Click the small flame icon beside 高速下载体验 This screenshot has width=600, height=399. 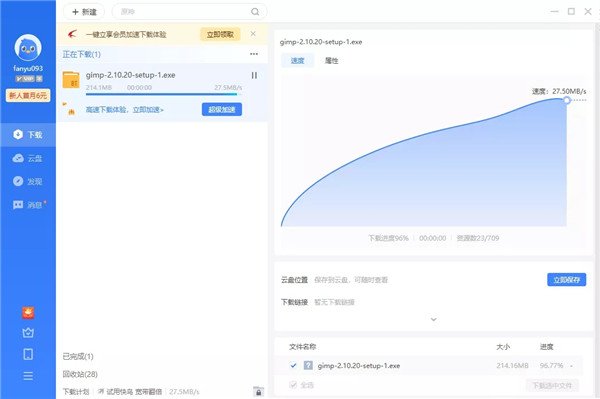(71, 112)
